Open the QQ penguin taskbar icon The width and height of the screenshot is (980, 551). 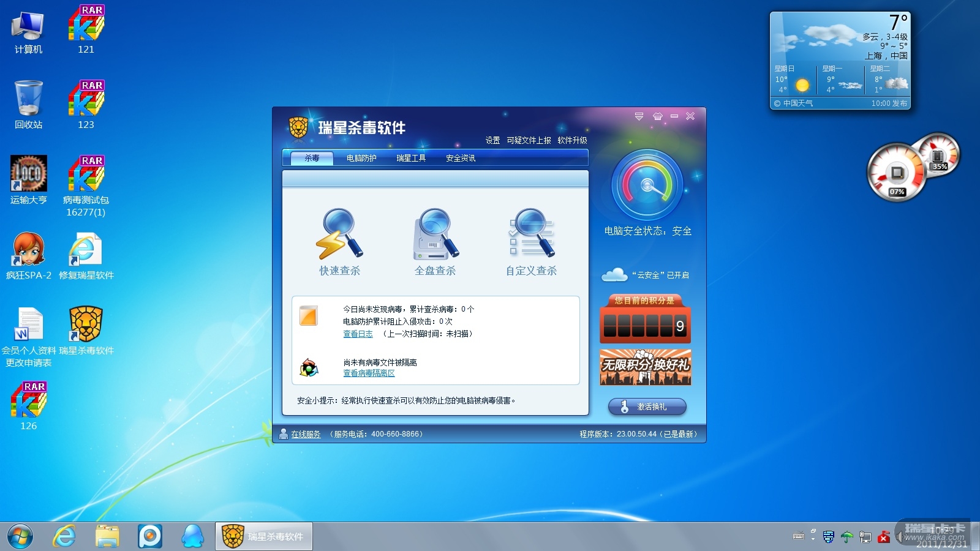tap(193, 537)
